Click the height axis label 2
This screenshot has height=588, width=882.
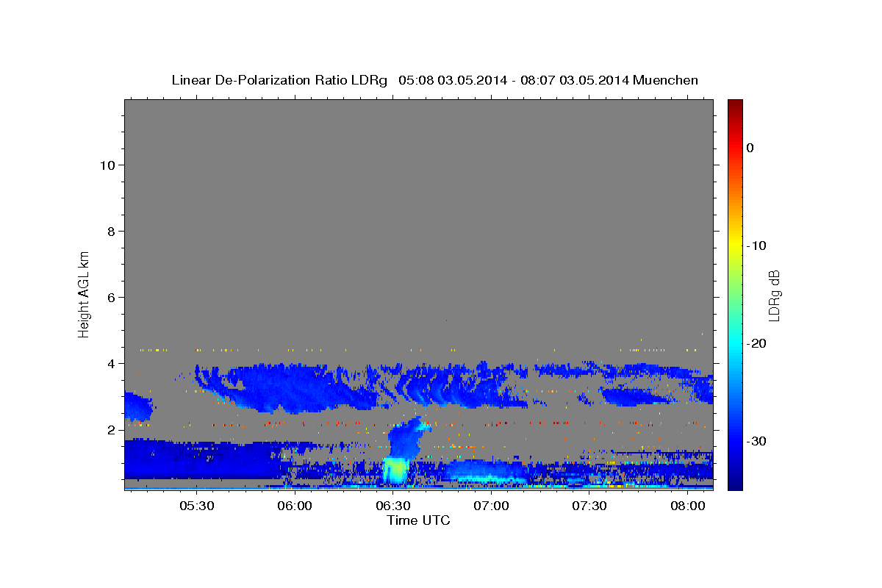click(x=111, y=429)
